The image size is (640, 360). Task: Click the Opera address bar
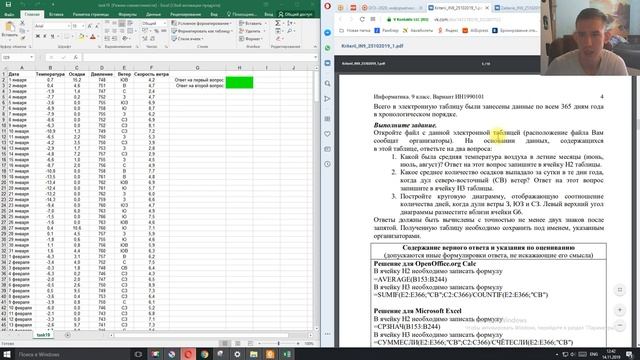click(461, 19)
